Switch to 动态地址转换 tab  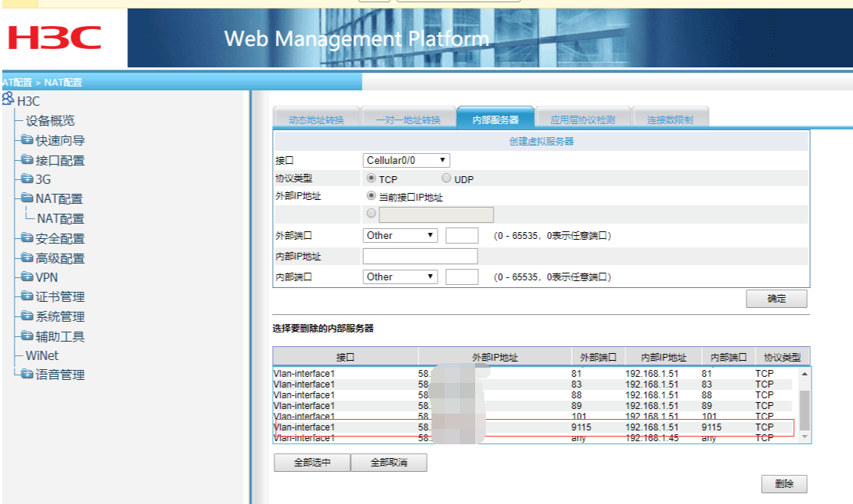(316, 119)
